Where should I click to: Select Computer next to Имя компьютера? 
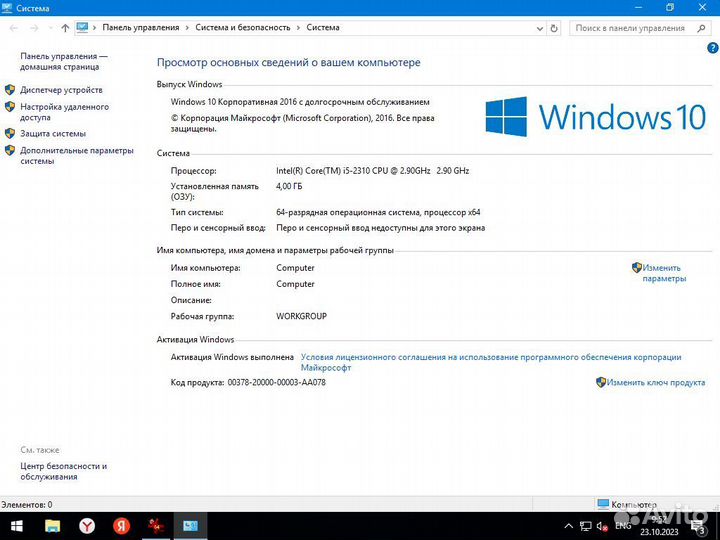295,268
